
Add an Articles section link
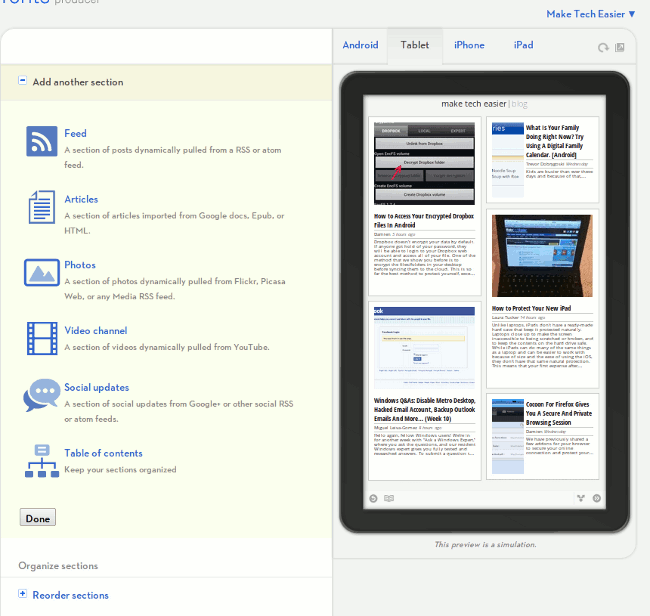81,199
